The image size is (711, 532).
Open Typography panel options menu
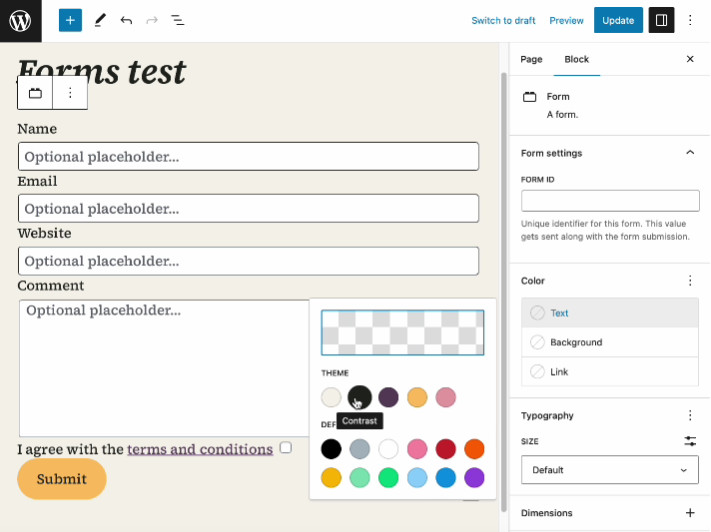(x=690, y=415)
